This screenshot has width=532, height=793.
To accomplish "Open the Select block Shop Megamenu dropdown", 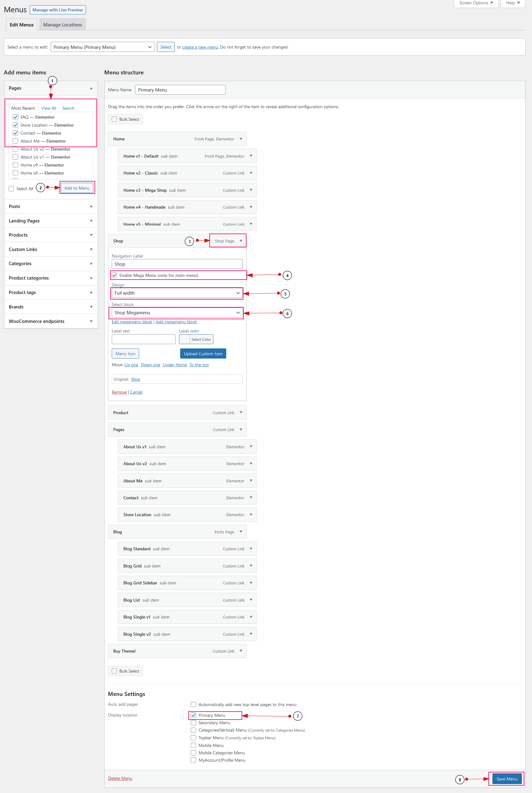I will pyautogui.click(x=177, y=313).
